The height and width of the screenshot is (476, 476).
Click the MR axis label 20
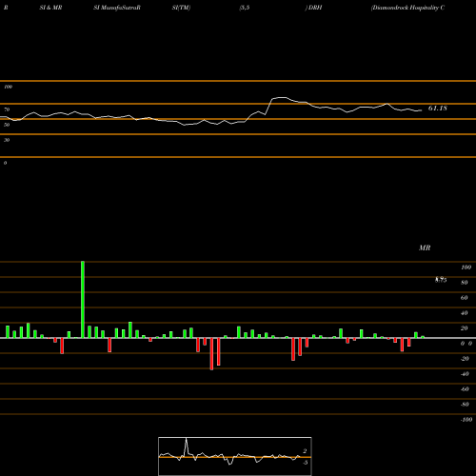(465, 328)
